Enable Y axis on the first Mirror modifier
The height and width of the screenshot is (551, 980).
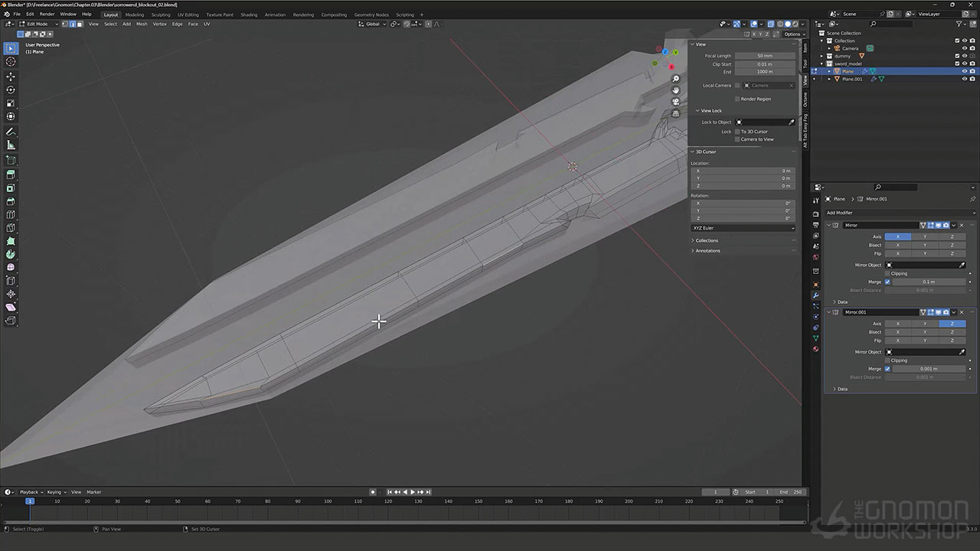(x=925, y=236)
